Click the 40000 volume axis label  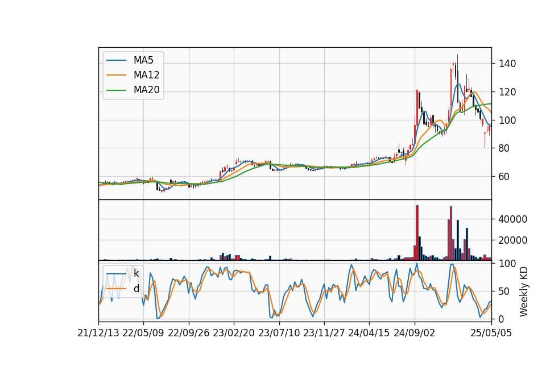[x=513, y=219]
